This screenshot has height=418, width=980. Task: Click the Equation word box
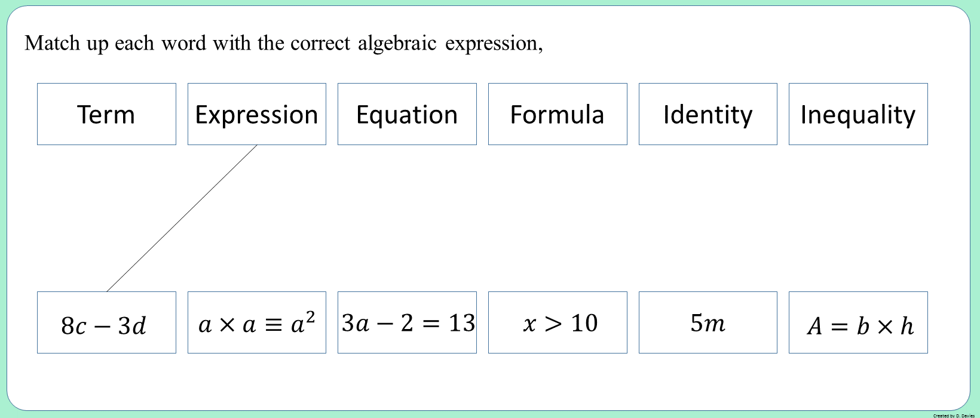(407, 114)
